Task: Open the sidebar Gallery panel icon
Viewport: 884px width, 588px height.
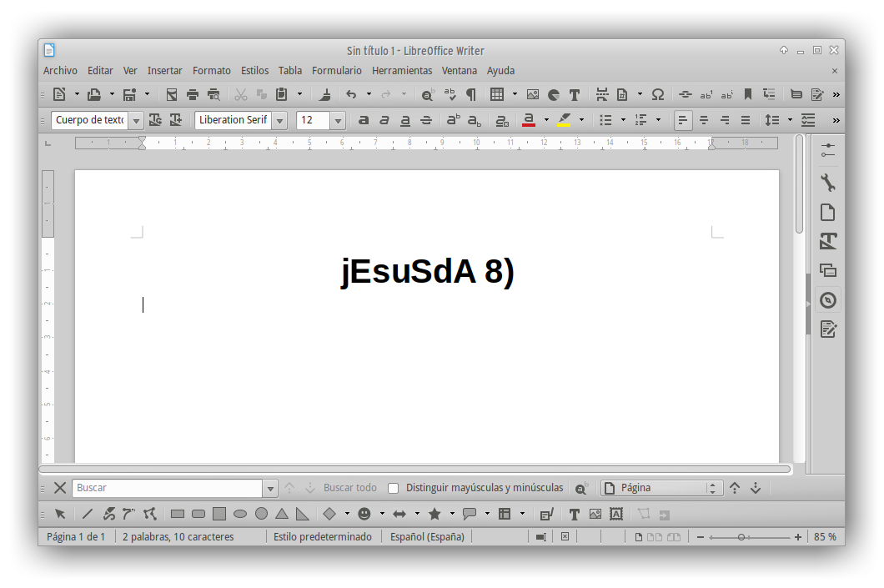Action: 827,270
